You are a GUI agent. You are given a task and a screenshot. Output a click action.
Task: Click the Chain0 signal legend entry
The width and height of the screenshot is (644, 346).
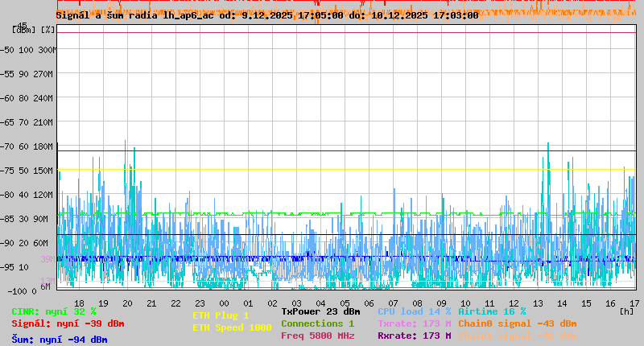point(517,323)
